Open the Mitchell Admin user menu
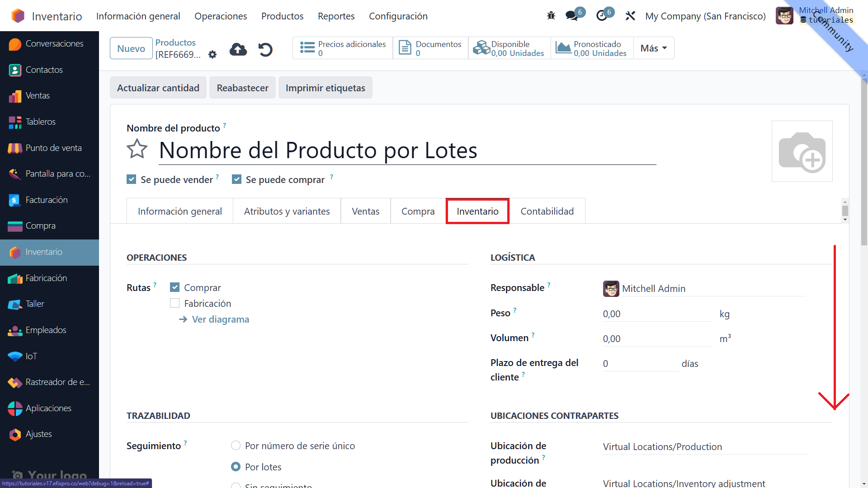 click(784, 16)
